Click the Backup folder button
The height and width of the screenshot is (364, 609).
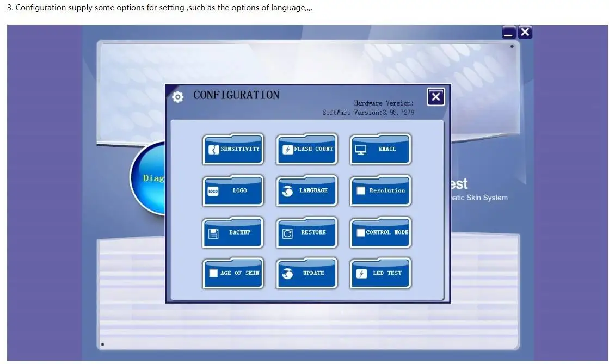(x=233, y=233)
